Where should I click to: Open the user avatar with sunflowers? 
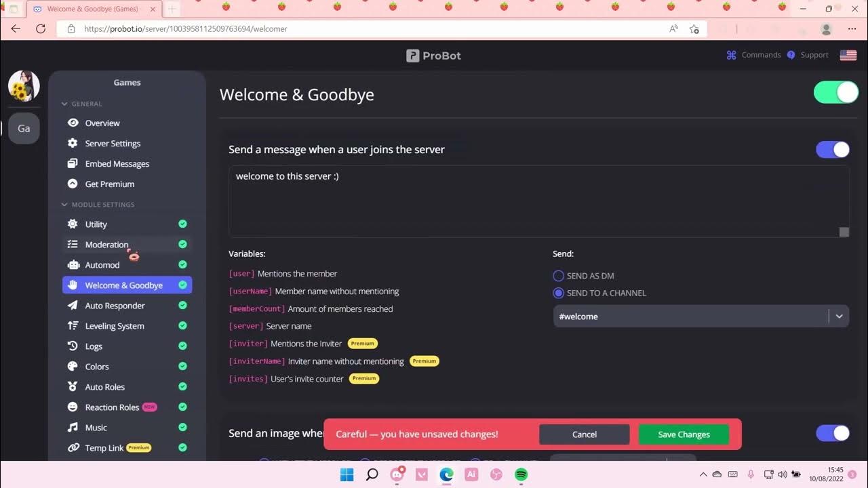point(24,86)
